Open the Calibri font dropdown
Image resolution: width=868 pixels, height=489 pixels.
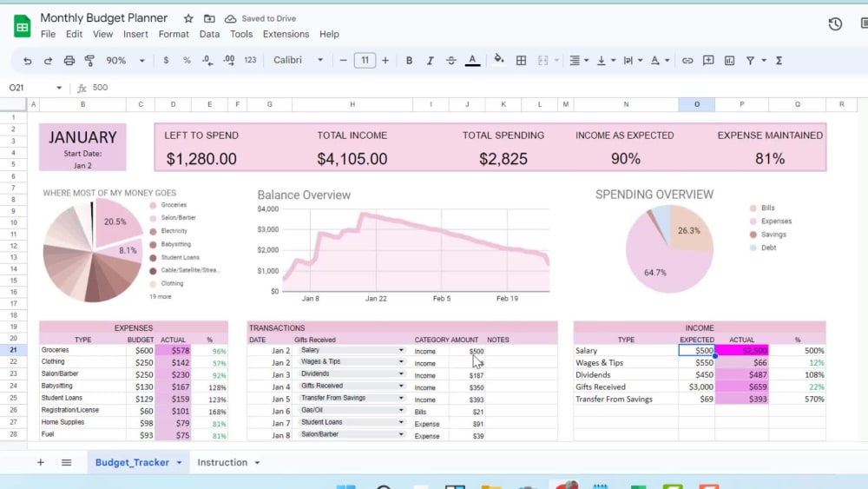298,60
